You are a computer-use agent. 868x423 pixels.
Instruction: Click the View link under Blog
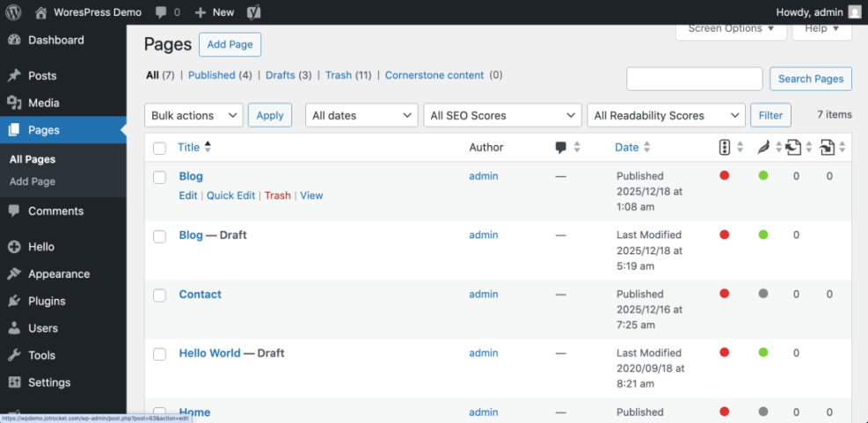[x=311, y=195]
